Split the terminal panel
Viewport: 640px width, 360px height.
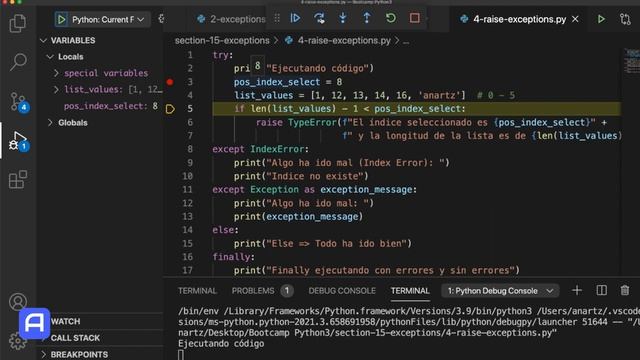(x=601, y=291)
